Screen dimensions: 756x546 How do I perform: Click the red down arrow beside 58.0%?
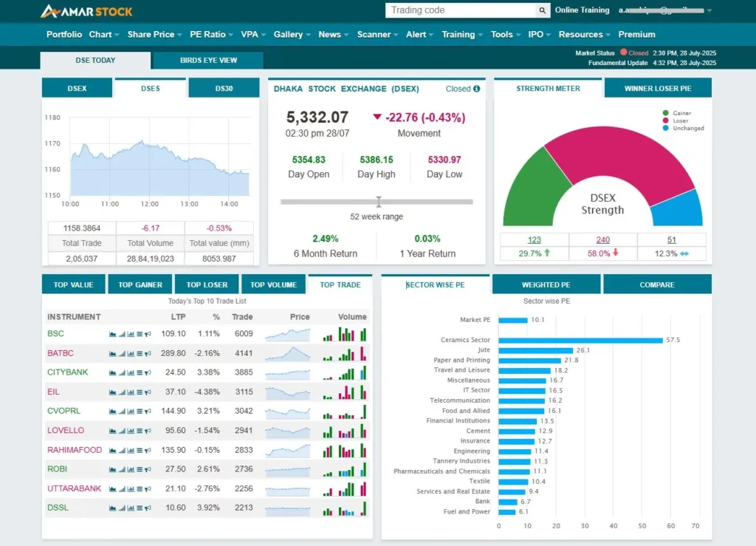616,253
